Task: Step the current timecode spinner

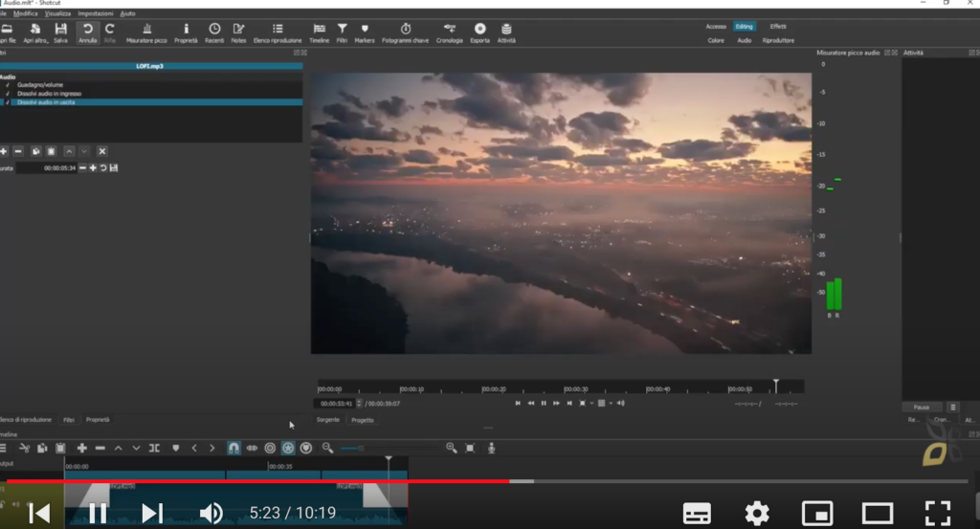Action: [359, 404]
